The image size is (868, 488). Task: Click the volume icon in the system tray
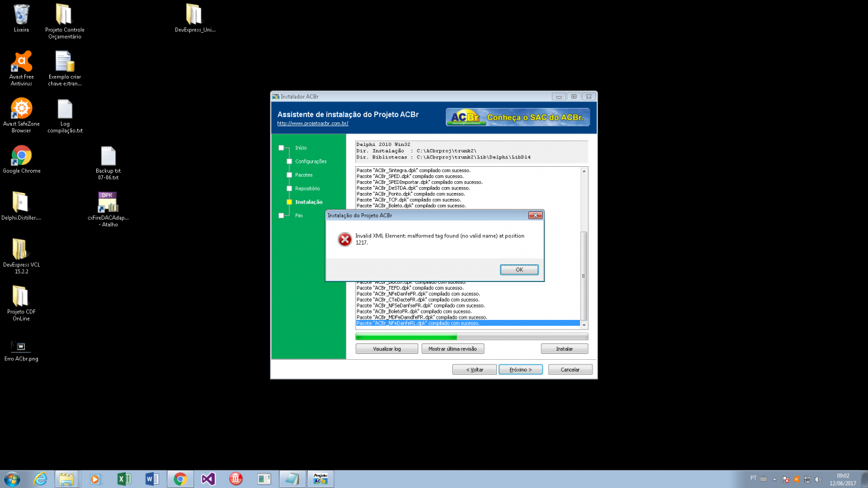(x=818, y=479)
